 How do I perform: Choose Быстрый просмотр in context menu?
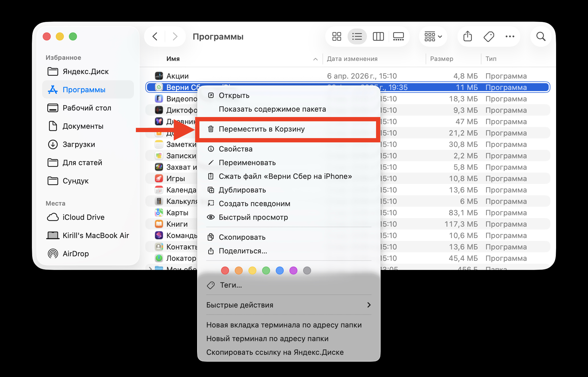point(289,217)
